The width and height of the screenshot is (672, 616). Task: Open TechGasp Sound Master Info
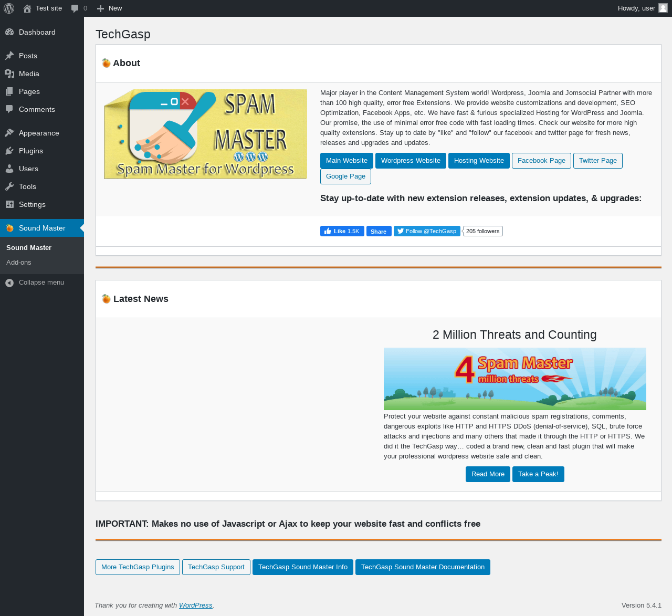303,567
